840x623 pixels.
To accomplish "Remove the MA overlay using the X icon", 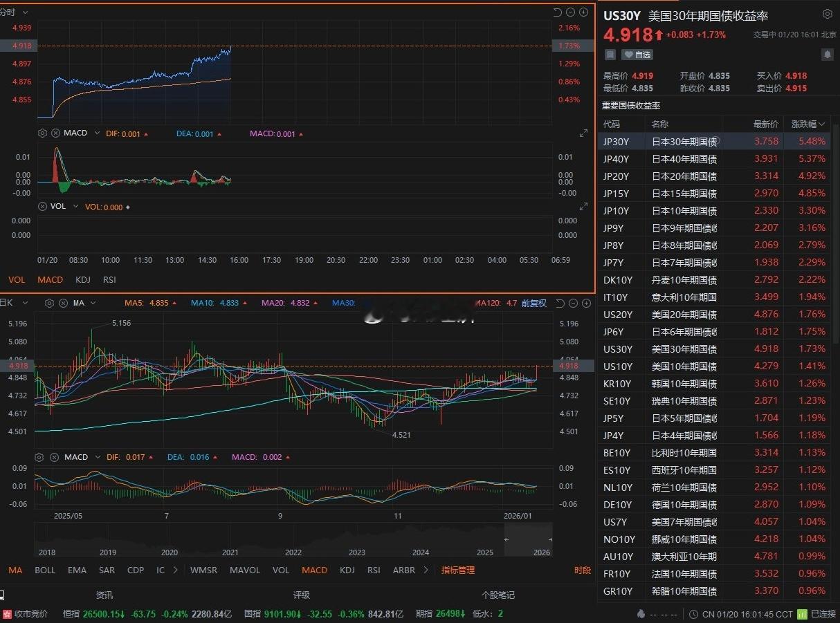I will click(x=62, y=303).
